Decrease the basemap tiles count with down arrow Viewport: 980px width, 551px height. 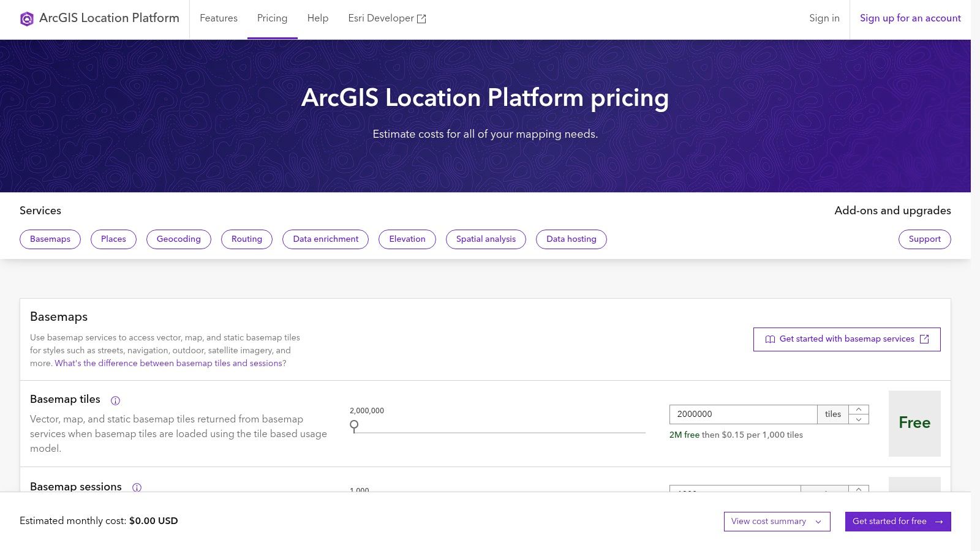[859, 419]
